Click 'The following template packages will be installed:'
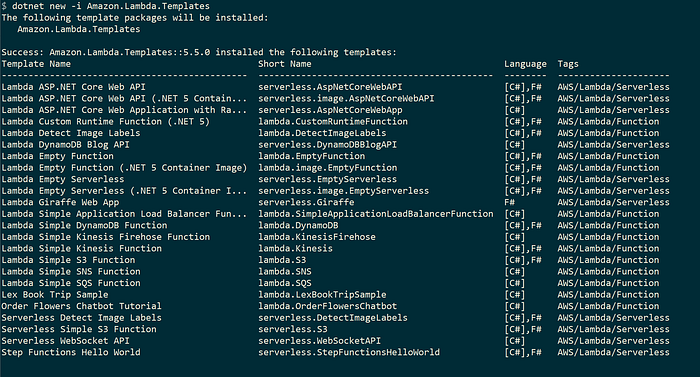 (x=135, y=18)
